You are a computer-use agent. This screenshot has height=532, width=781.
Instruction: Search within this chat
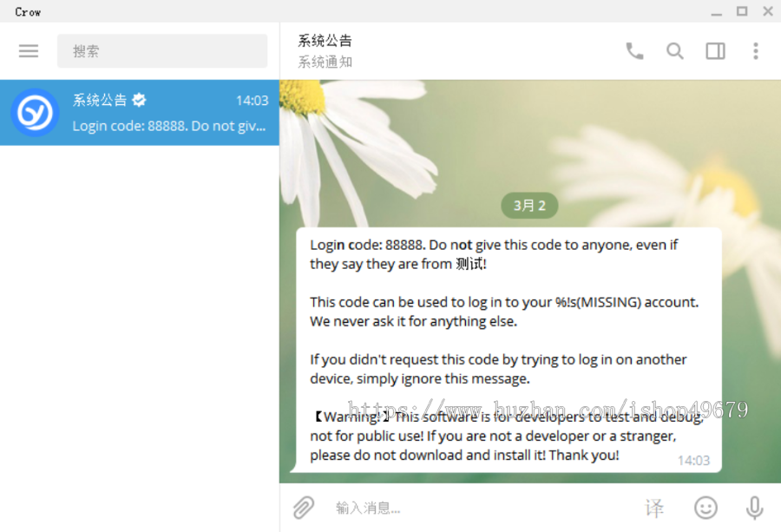coord(675,51)
